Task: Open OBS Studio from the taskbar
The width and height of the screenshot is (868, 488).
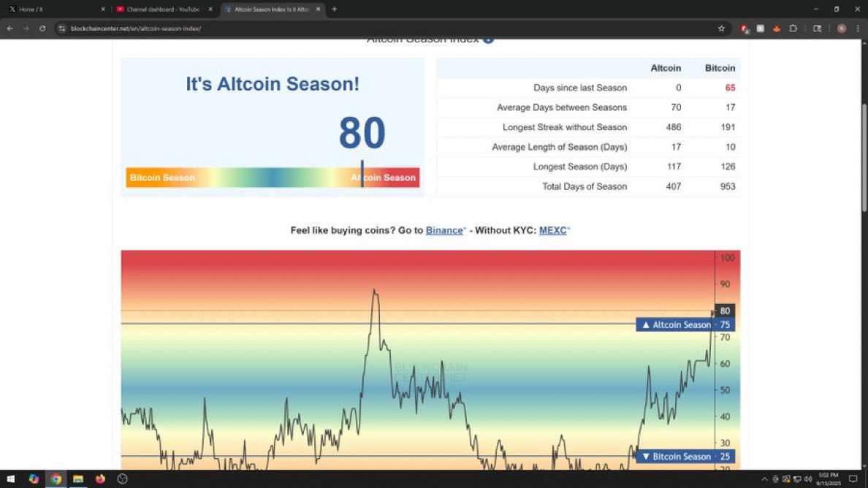Action: [x=122, y=479]
